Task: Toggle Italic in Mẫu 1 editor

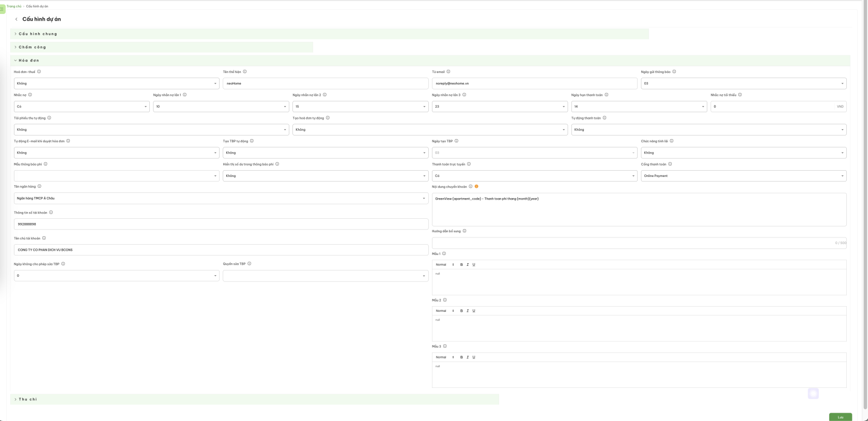Action: click(x=468, y=265)
